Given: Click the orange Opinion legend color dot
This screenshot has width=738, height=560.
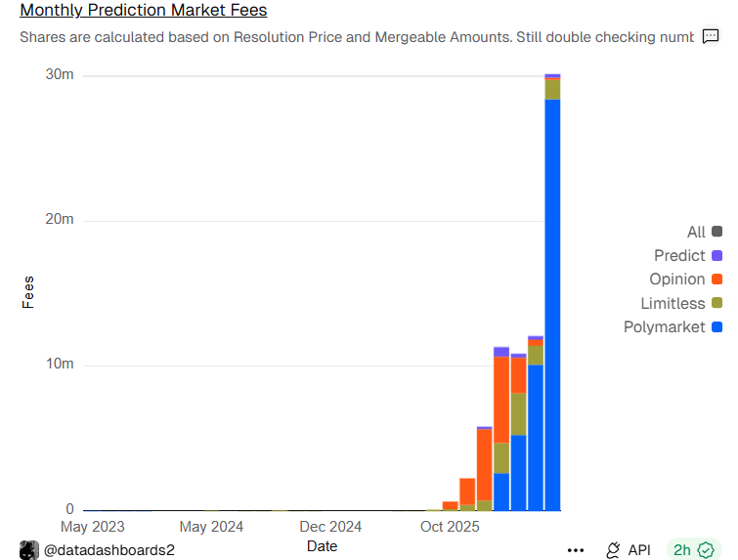Looking at the screenshot, I should click(717, 280).
